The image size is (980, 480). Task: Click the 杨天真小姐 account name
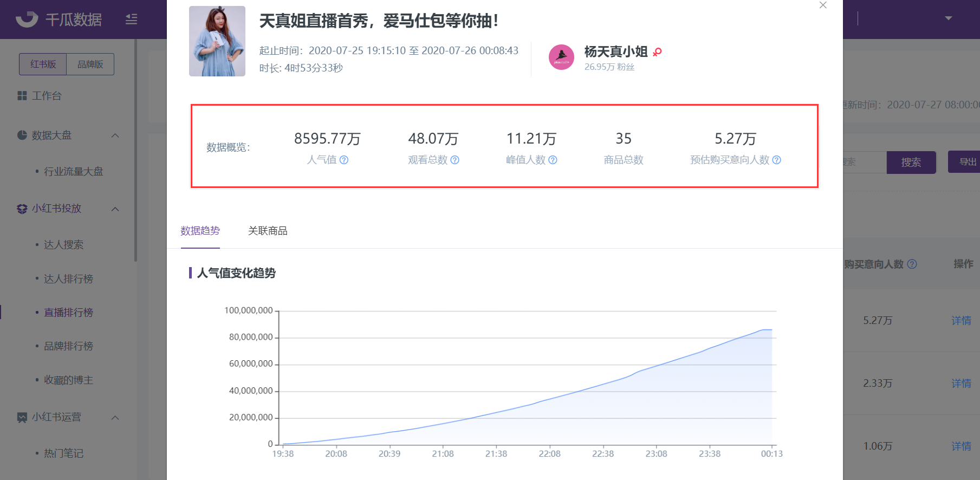[x=616, y=51]
